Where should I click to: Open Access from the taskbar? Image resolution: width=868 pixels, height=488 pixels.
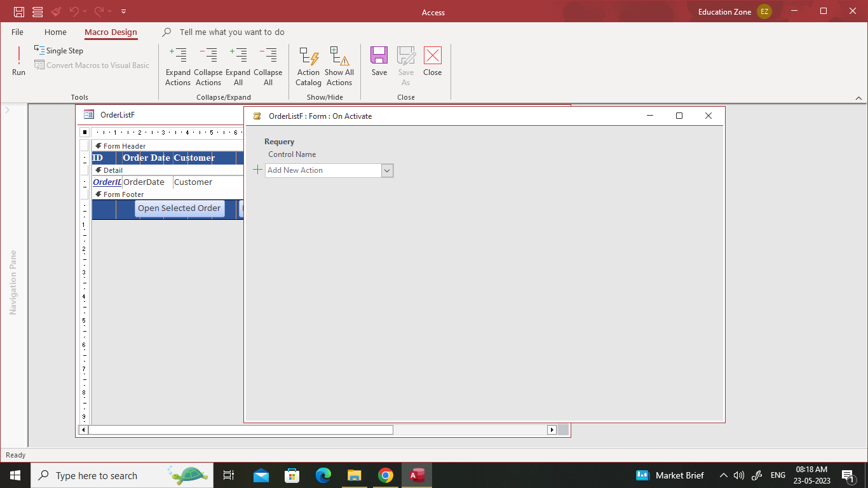pyautogui.click(x=417, y=475)
